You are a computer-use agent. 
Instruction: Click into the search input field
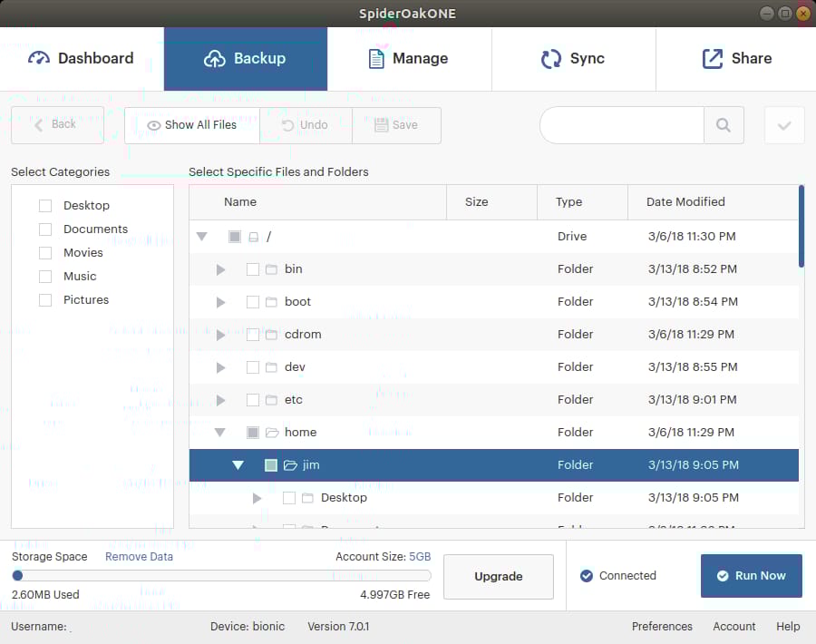point(622,125)
